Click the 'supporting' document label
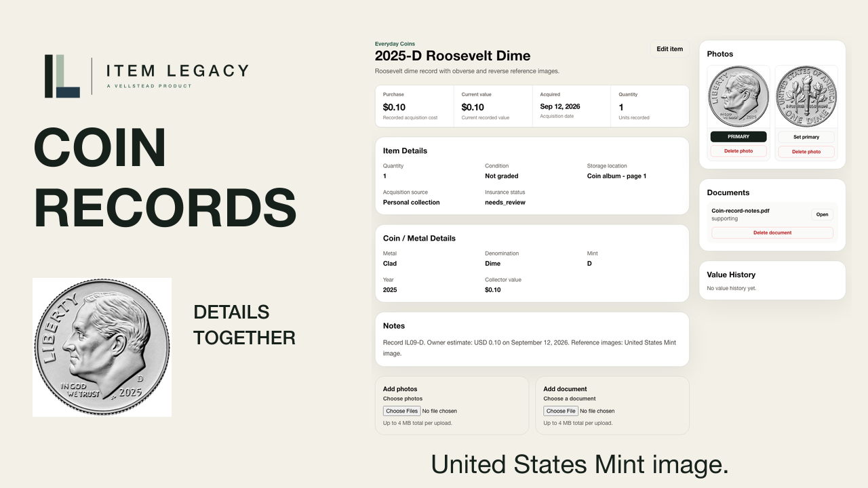Image resolution: width=868 pixels, height=488 pixels. click(724, 219)
